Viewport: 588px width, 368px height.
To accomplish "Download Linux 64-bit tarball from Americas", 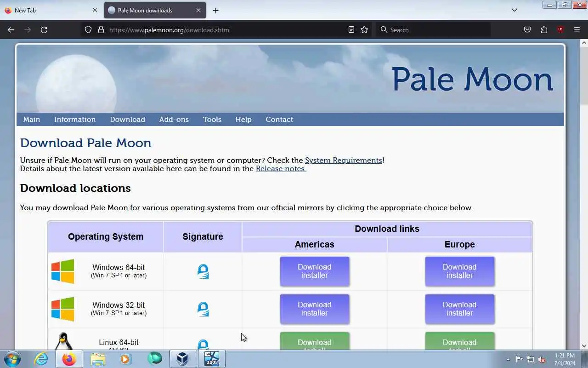I will click(x=315, y=341).
